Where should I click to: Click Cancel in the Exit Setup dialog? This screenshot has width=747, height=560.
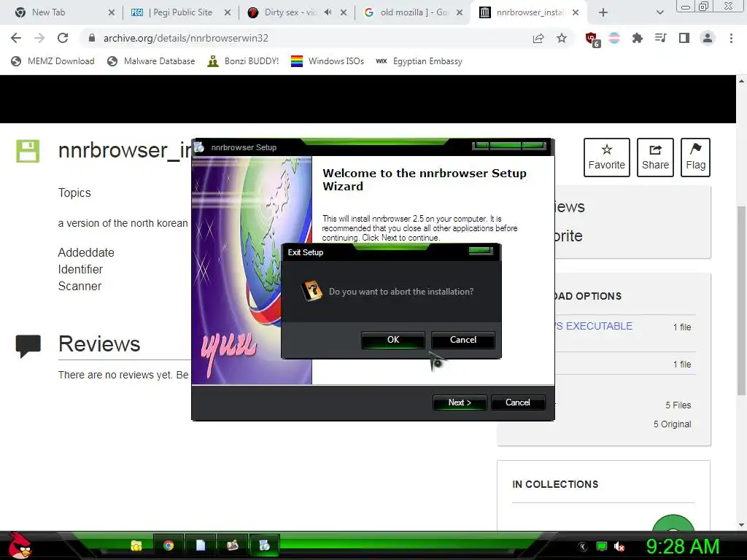[x=462, y=340]
